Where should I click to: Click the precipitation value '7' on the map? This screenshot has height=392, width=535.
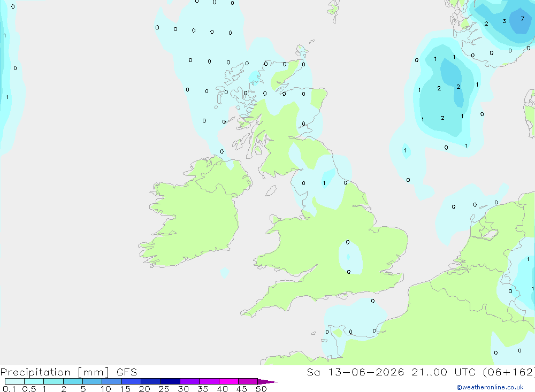pyautogui.click(x=522, y=19)
